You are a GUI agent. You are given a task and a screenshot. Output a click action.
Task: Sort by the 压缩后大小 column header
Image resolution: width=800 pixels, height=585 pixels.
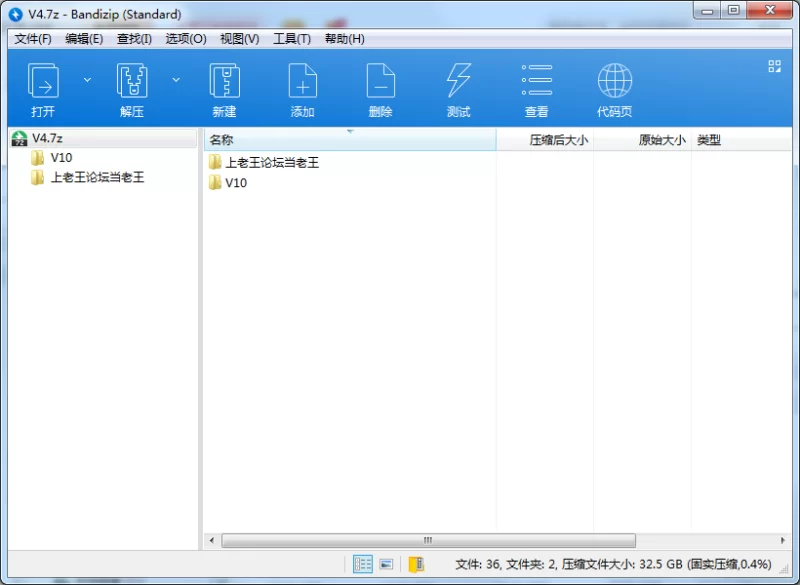click(545, 140)
